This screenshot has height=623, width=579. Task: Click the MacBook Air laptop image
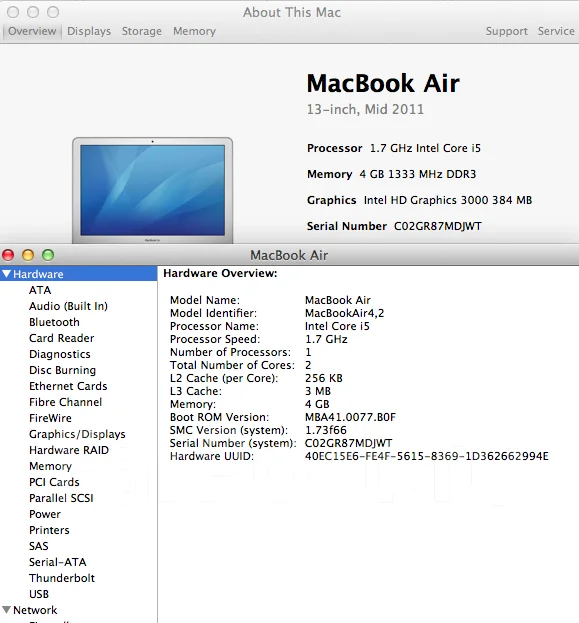tap(153, 190)
